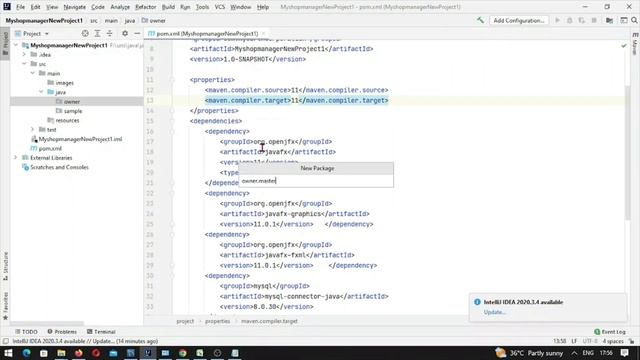Expand the test folder
640x360 pixels.
pos(33,129)
